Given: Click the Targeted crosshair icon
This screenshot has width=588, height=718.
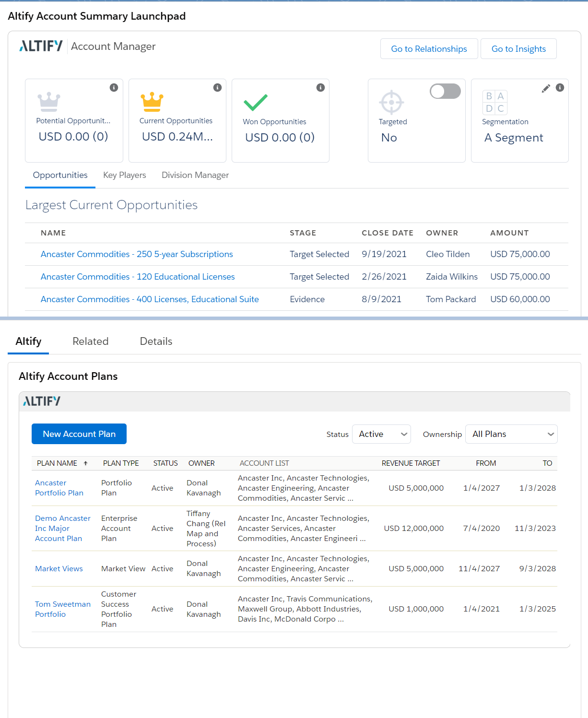Looking at the screenshot, I should (x=391, y=102).
